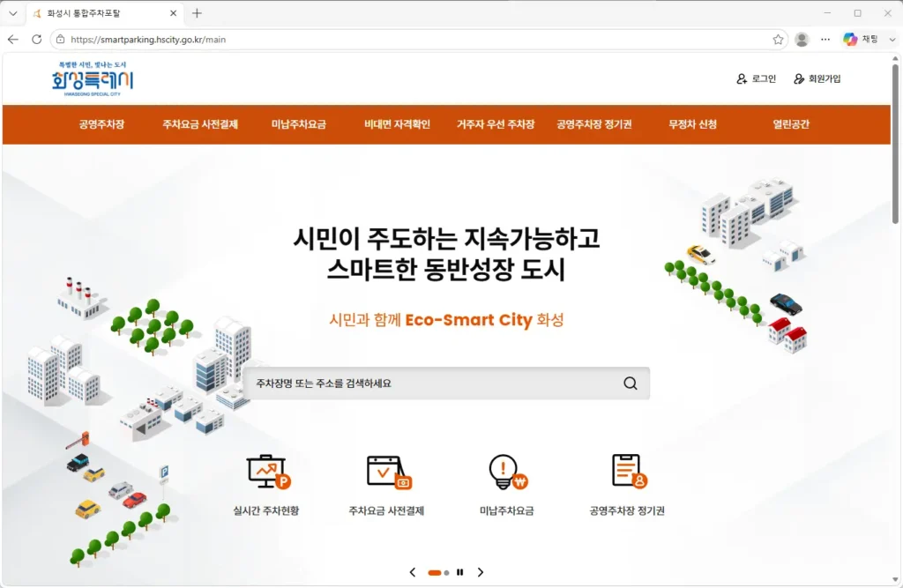Click the 공영주차장 정기권 shortcut label
Image resolution: width=903 pixels, height=588 pixels.
[x=627, y=510]
